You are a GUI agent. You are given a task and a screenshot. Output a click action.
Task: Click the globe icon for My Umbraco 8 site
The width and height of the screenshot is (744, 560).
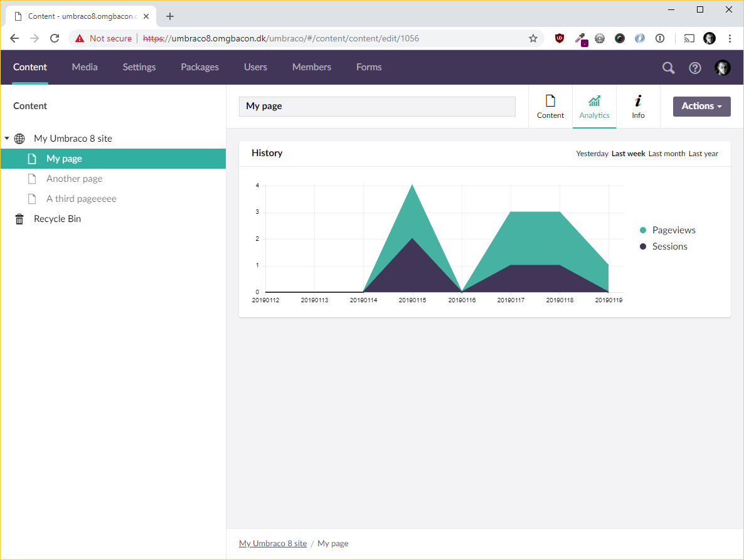click(19, 139)
